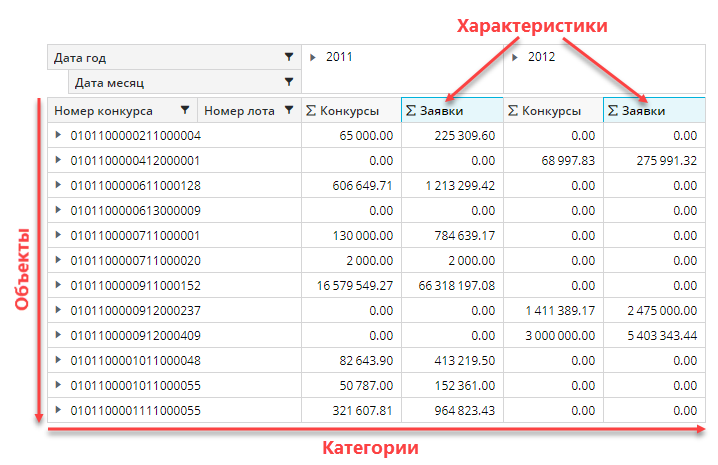
Task: Expand row 0101100000412000001
Action: [58, 160]
